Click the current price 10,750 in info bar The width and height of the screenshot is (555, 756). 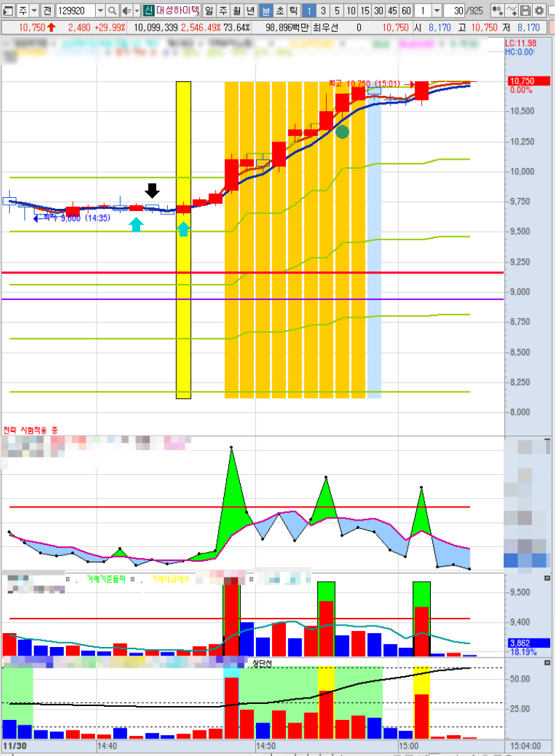click(32, 28)
